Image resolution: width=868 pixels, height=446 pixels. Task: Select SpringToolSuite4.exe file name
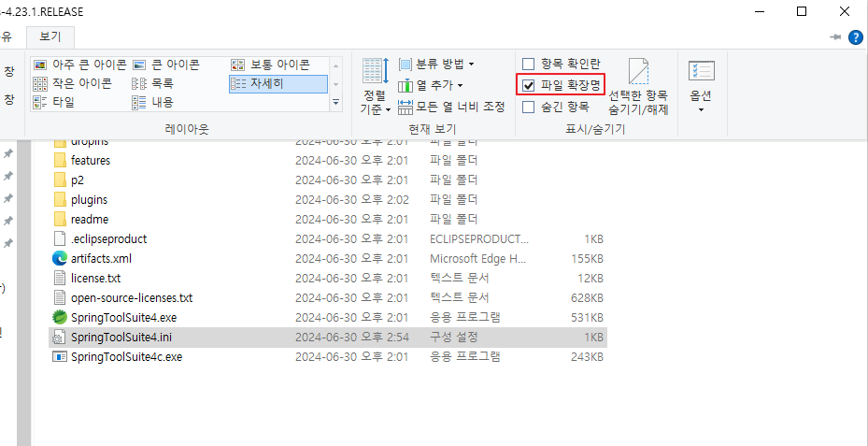[124, 318]
